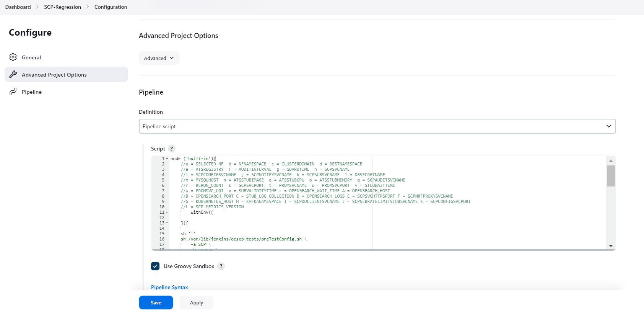Click the script editor scroll down arrow
Image resolution: width=644 pixels, height=314 pixels.
tap(611, 245)
